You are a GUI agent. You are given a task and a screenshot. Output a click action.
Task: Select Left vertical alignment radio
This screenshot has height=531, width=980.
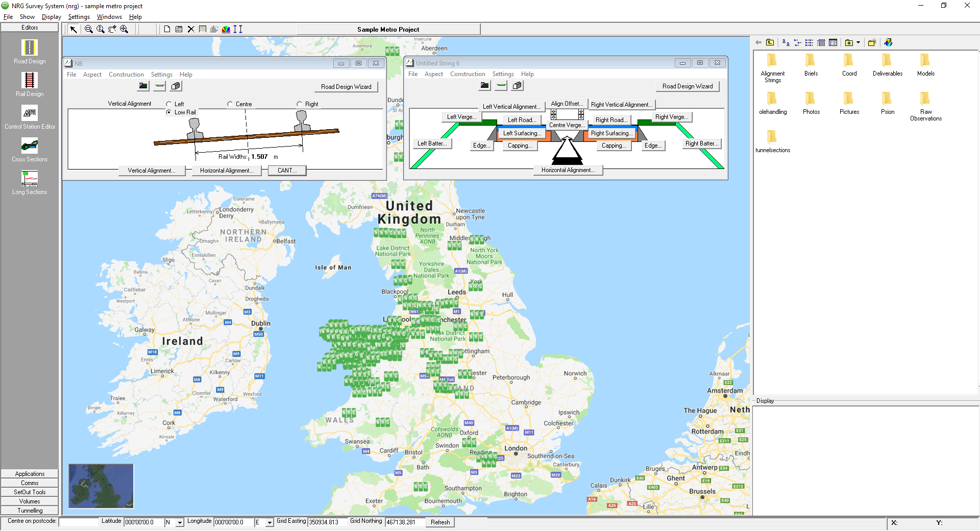click(x=169, y=104)
